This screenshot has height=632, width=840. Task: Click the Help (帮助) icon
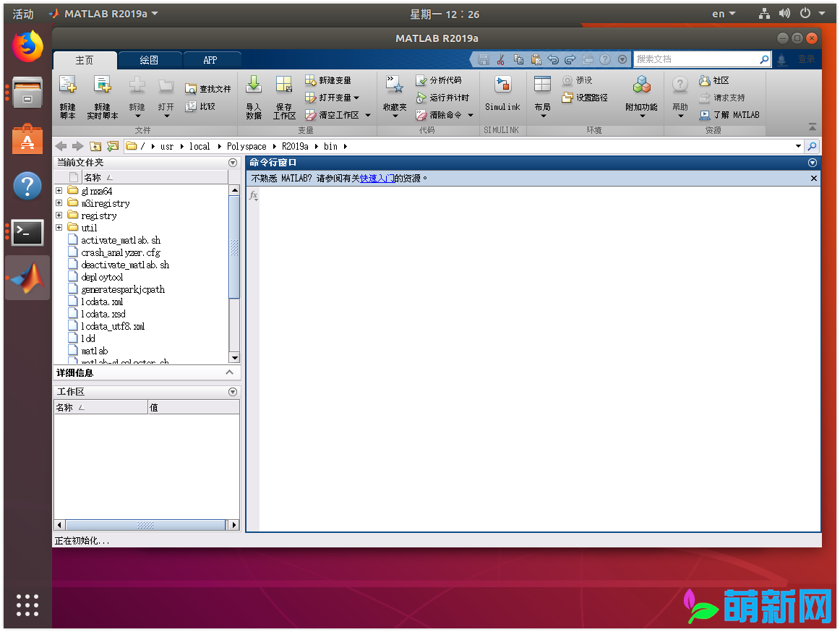(679, 91)
